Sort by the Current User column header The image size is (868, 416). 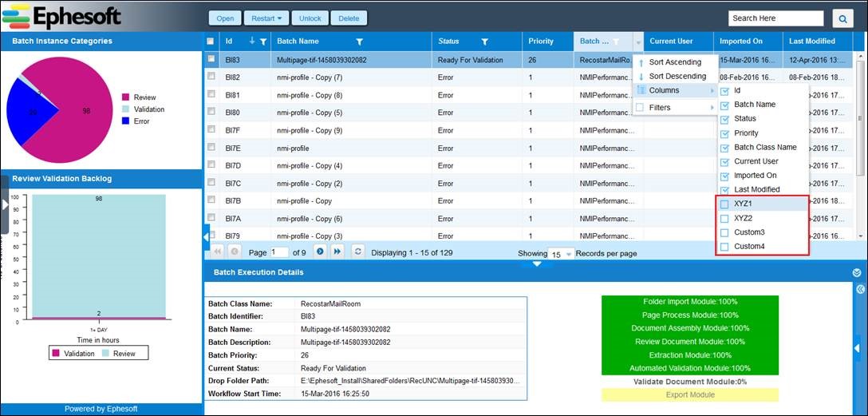679,41
